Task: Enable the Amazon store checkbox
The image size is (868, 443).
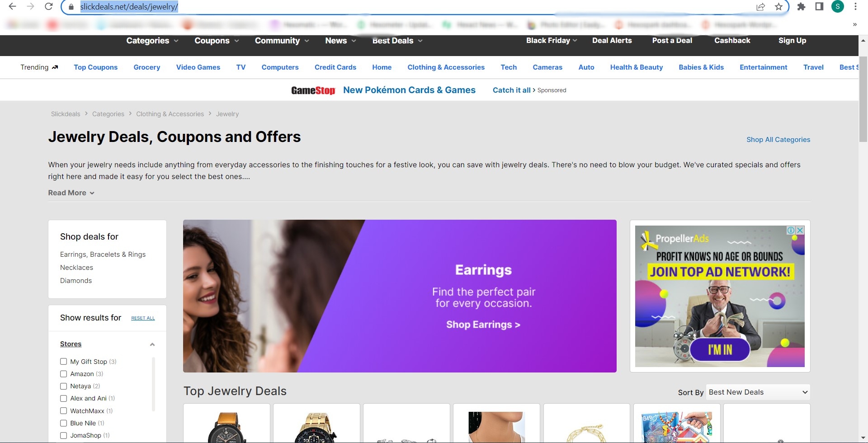Action: (64, 374)
